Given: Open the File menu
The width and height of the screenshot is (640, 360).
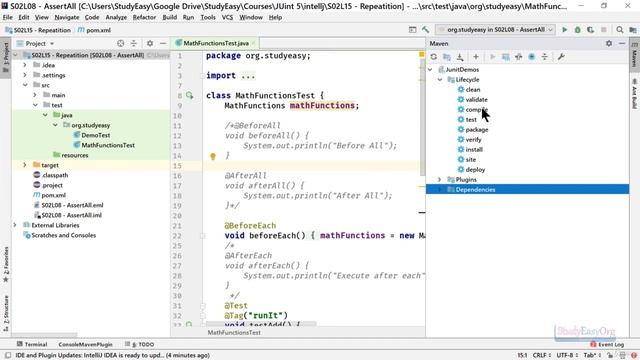Looking at the screenshot, I should [7, 17].
